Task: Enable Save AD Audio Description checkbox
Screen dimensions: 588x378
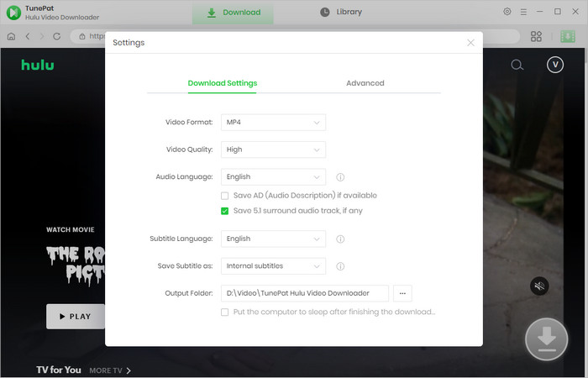Action: tap(224, 196)
